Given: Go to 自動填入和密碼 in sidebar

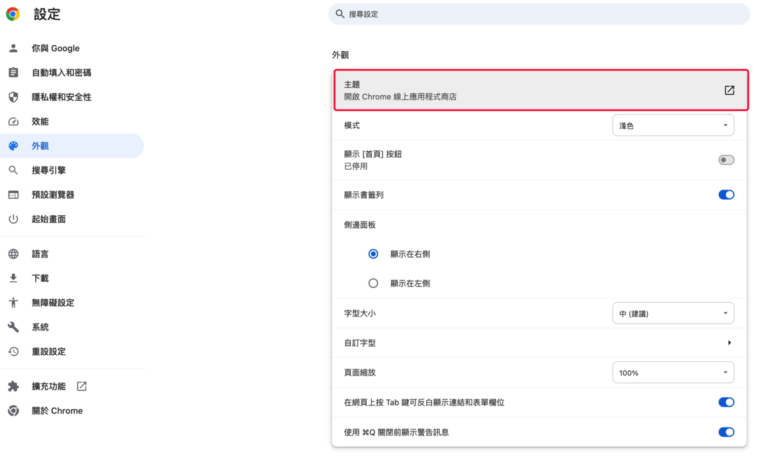Looking at the screenshot, I should tap(61, 73).
